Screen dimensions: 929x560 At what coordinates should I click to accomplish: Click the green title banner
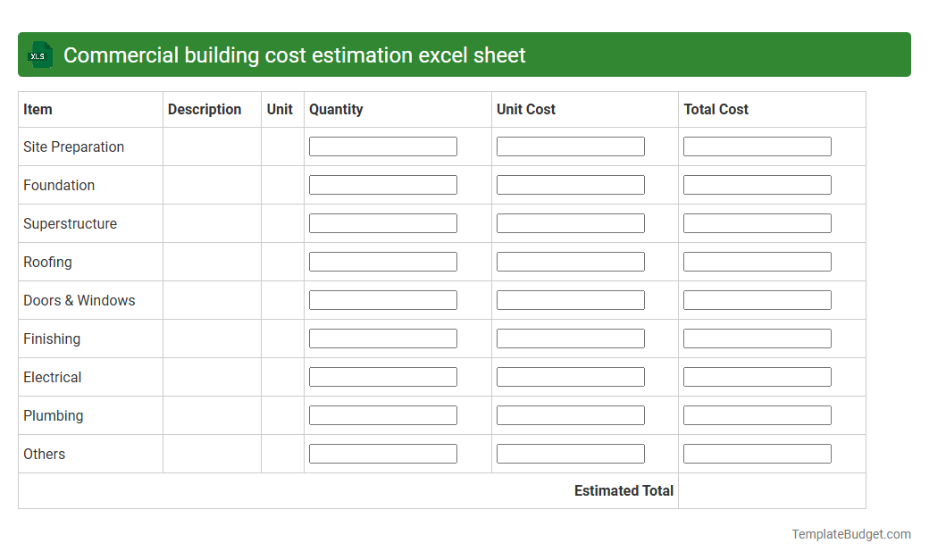click(x=464, y=54)
